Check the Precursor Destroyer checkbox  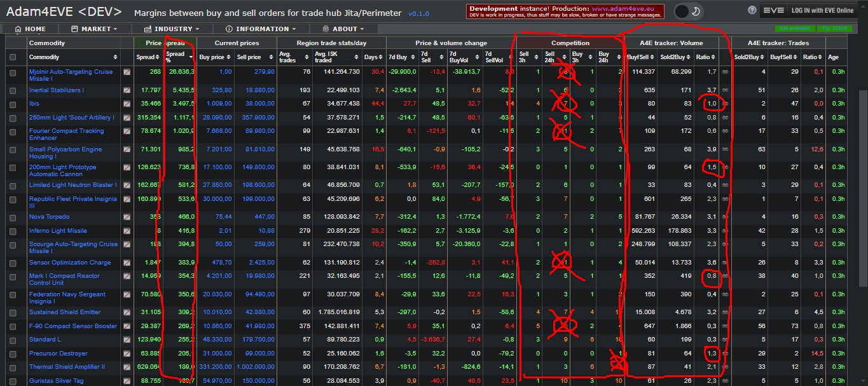pos(13,354)
